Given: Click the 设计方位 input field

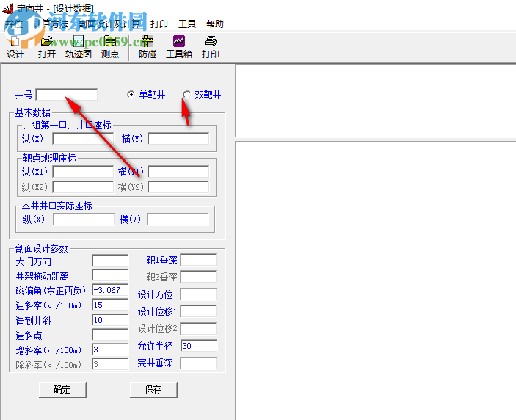Looking at the screenshot, I should pos(199,294).
